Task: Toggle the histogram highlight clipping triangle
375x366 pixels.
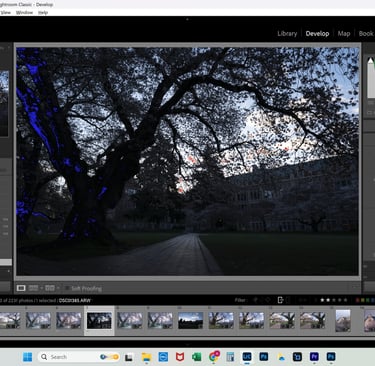Action: tap(370, 60)
